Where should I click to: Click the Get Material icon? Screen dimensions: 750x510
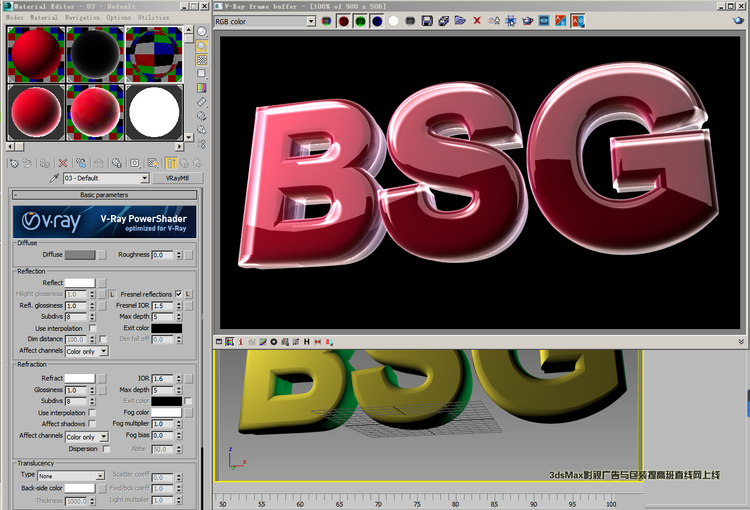[x=13, y=163]
